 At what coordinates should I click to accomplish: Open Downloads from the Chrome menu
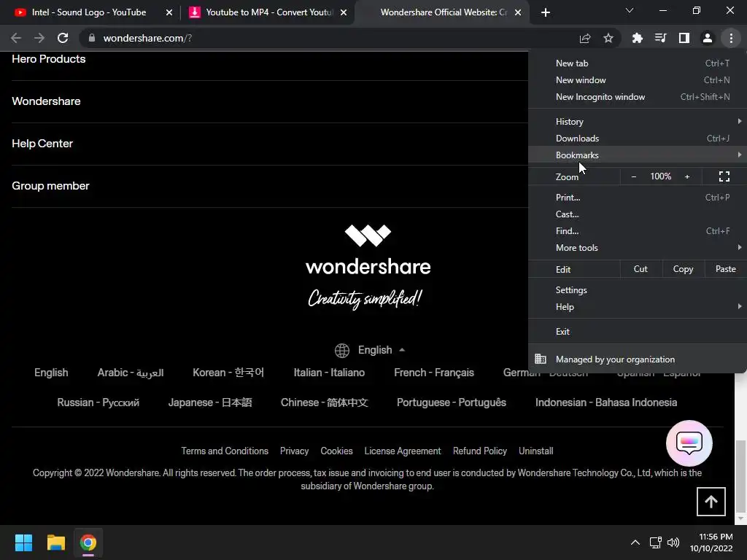coord(638,139)
